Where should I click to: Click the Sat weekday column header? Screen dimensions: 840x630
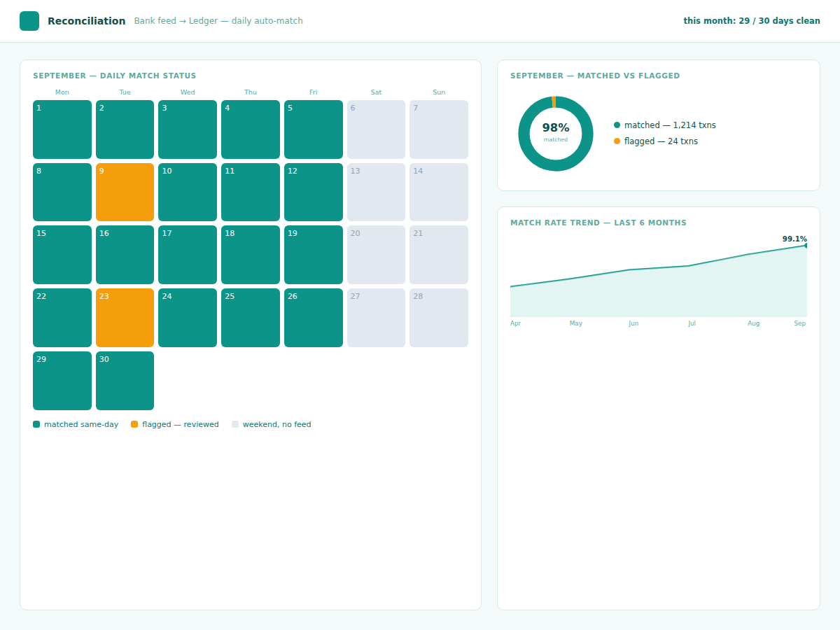pyautogui.click(x=376, y=92)
